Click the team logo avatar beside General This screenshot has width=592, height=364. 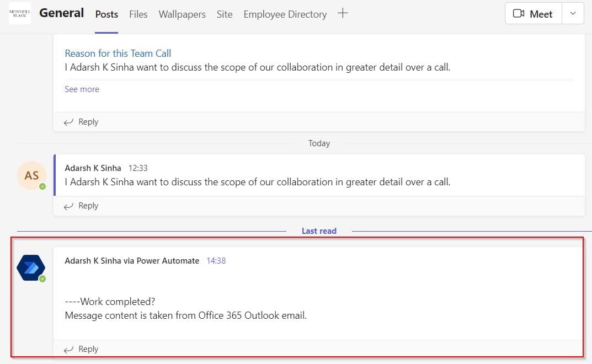[20, 13]
